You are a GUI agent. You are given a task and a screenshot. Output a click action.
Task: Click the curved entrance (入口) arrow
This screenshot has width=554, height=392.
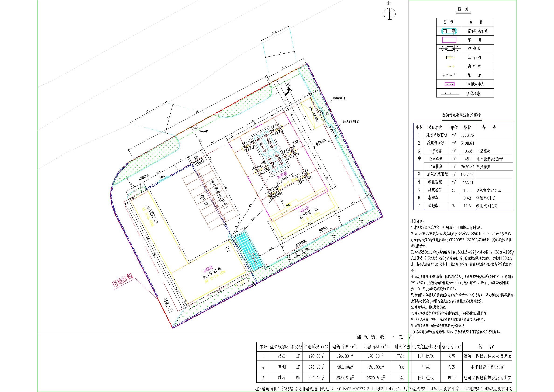(x=205, y=131)
